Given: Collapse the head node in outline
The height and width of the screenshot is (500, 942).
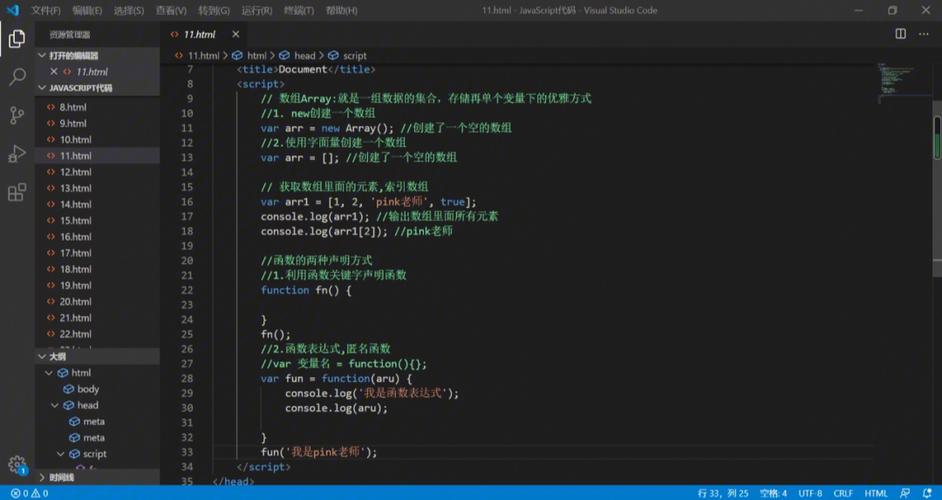Looking at the screenshot, I should tap(55, 405).
